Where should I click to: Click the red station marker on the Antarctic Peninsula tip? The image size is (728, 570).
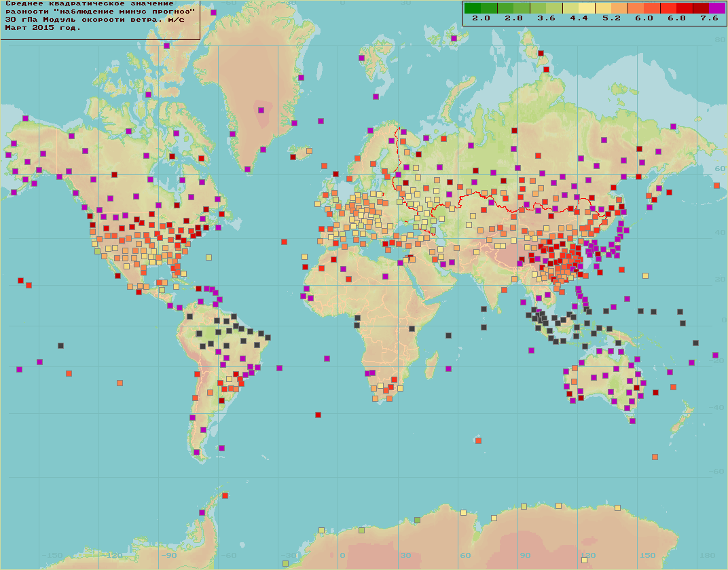[x=225, y=496]
